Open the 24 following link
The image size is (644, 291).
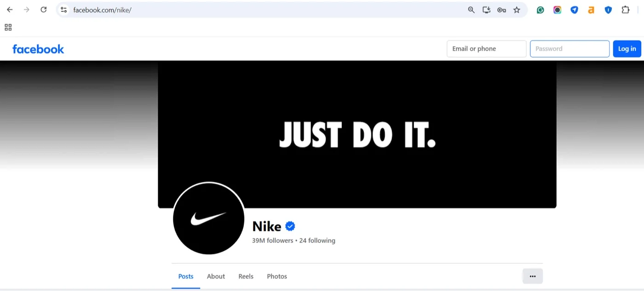tap(317, 240)
